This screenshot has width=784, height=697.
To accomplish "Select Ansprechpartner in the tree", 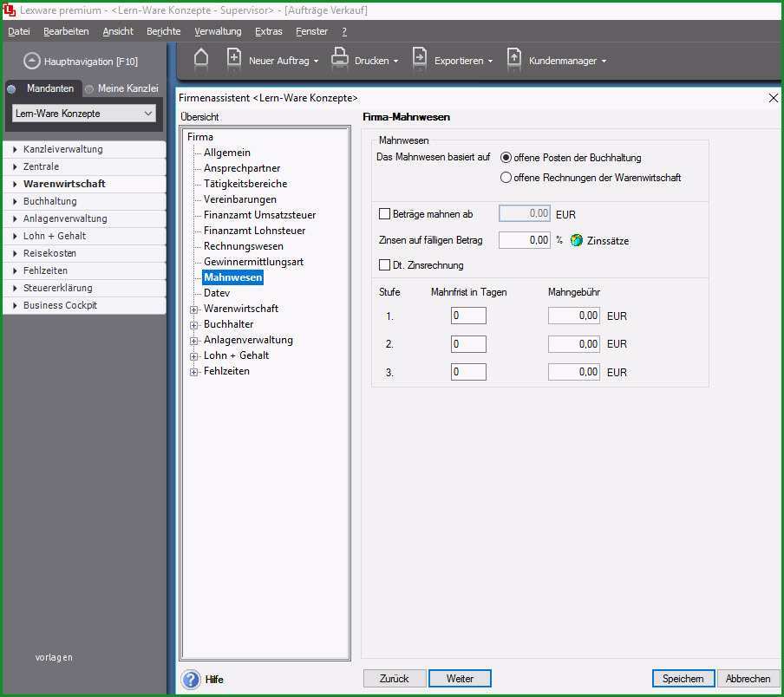I will (x=242, y=168).
